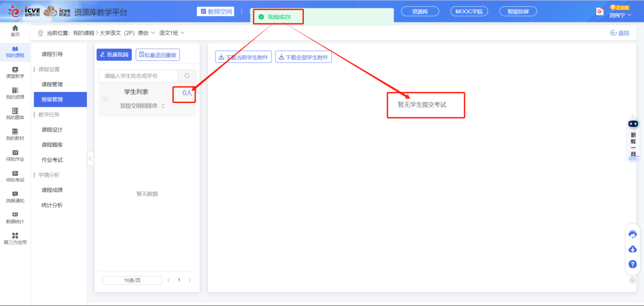
Task: Sort list via 按提交时间排序 arrows
Action: 163,106
